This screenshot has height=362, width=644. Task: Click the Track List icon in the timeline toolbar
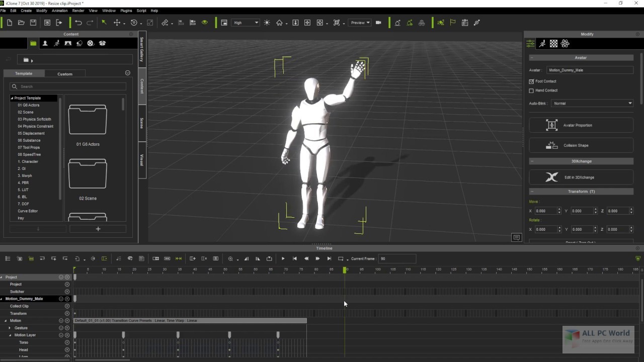(x=8, y=258)
